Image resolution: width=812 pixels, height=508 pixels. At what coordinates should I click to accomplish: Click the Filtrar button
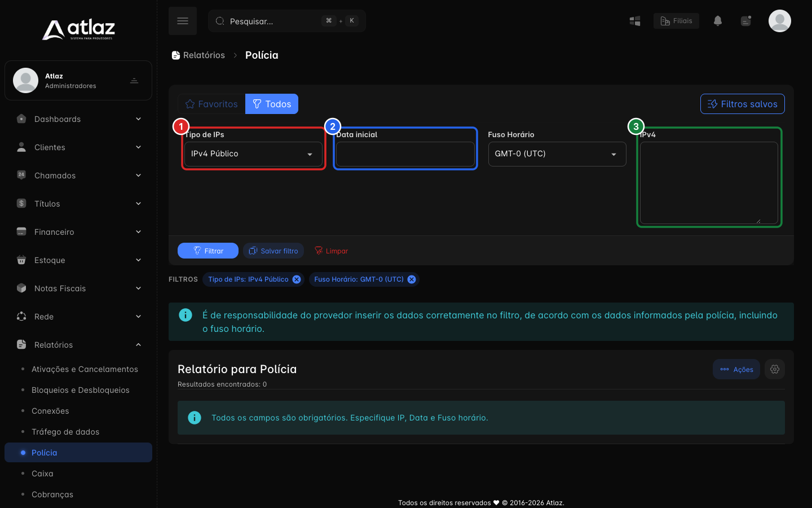pos(208,251)
